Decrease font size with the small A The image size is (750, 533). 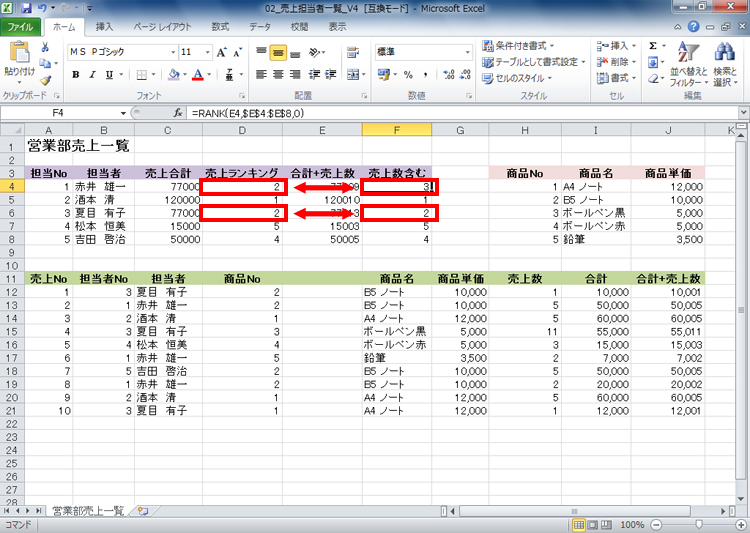point(238,52)
